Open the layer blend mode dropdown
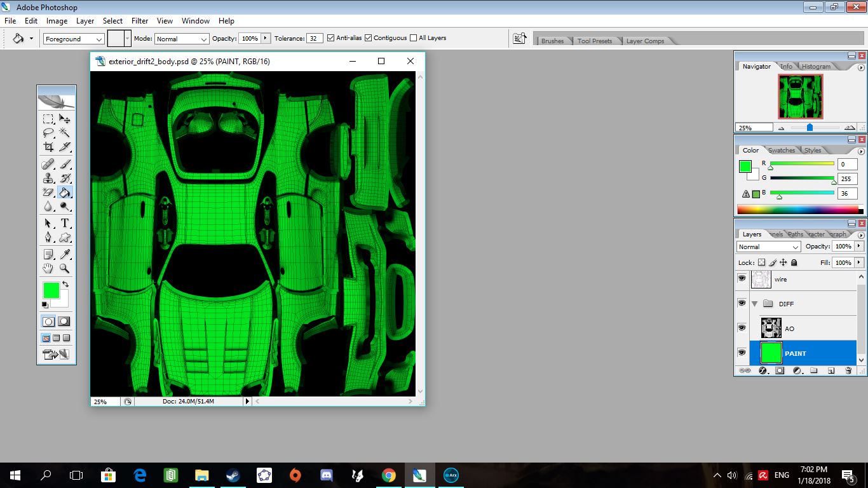The width and height of the screenshot is (868, 488). click(x=768, y=247)
